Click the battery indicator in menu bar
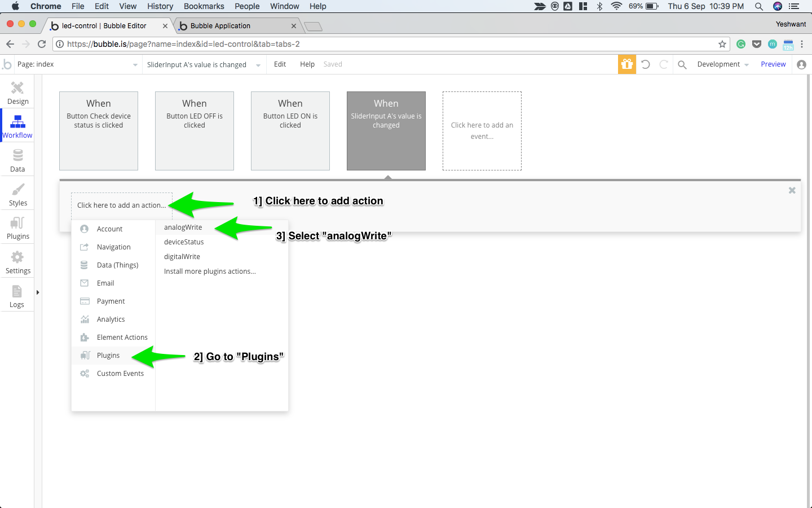 644,6
